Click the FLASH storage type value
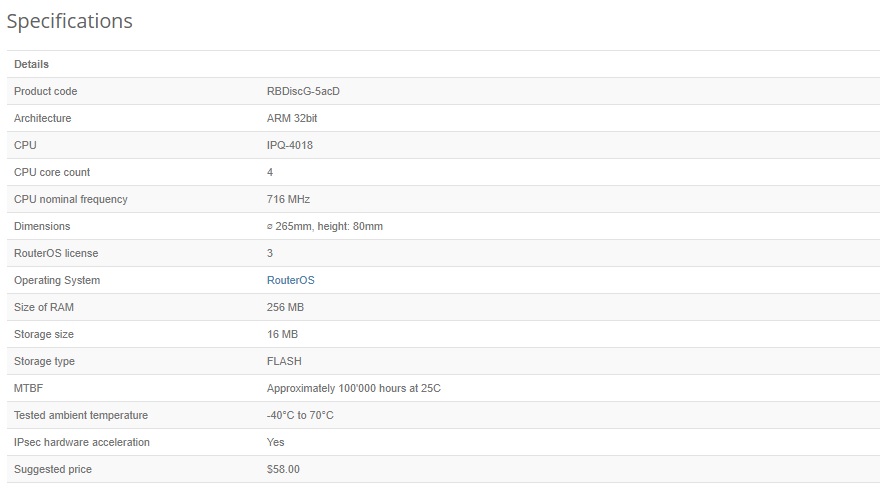Viewport: 882px width, 496px height. coord(284,362)
